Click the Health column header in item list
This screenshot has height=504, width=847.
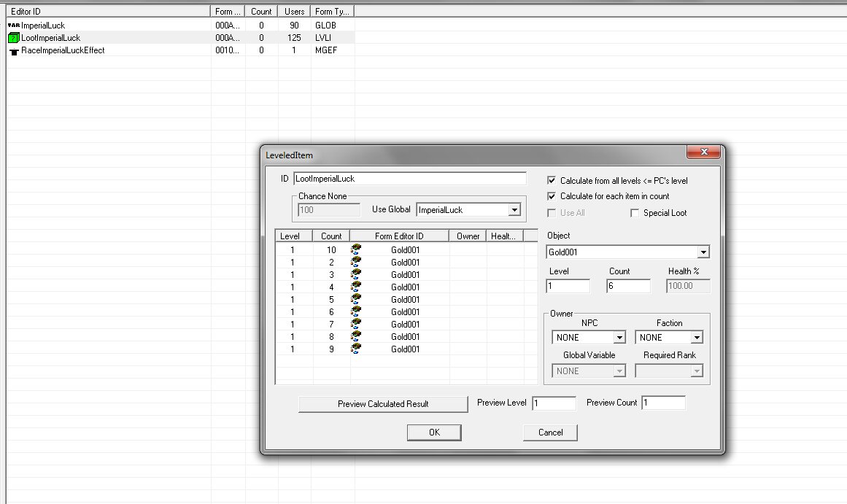click(505, 236)
